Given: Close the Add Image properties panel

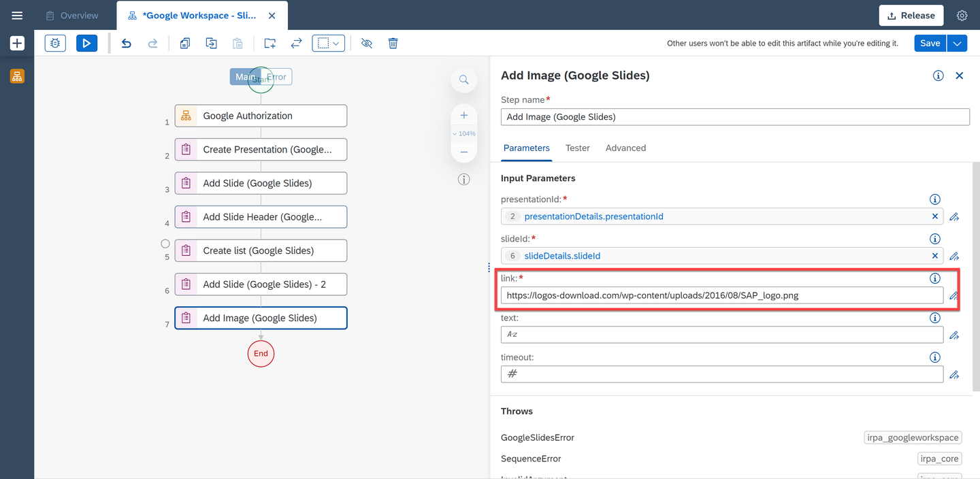Looking at the screenshot, I should pyautogui.click(x=960, y=76).
